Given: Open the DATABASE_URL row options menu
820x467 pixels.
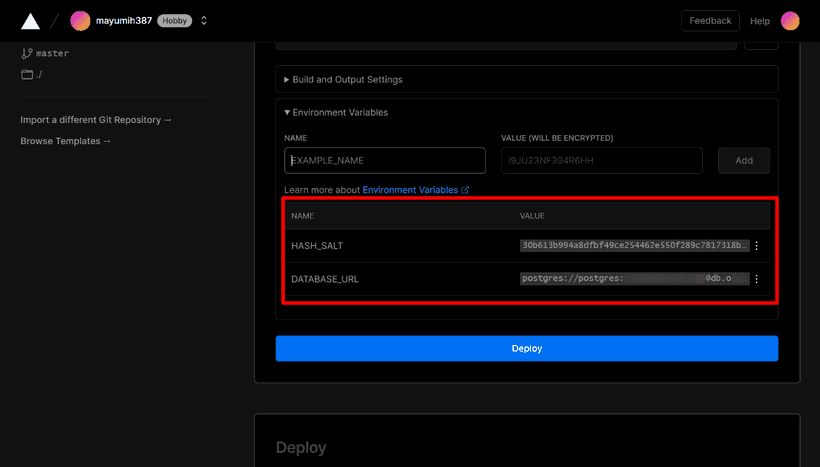Looking at the screenshot, I should (x=757, y=280).
